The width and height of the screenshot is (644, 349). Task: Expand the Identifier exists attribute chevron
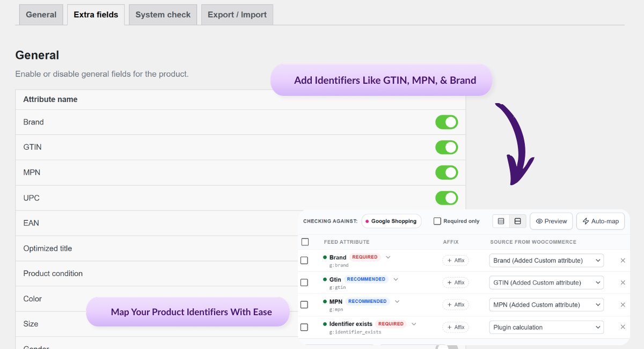click(413, 324)
